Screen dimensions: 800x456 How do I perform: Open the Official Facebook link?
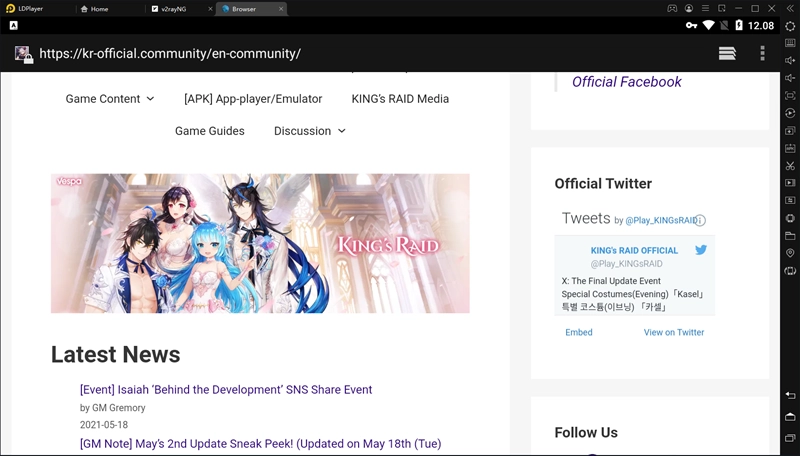pos(627,82)
